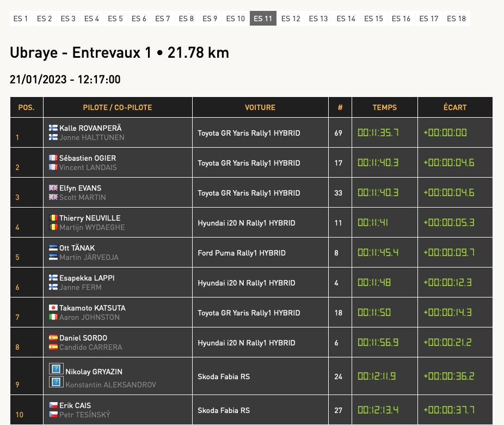Viewport: 504px width, 425px height.
Task: Click the Irish flag beside Aaron JOHNSTON
Action: [53, 317]
